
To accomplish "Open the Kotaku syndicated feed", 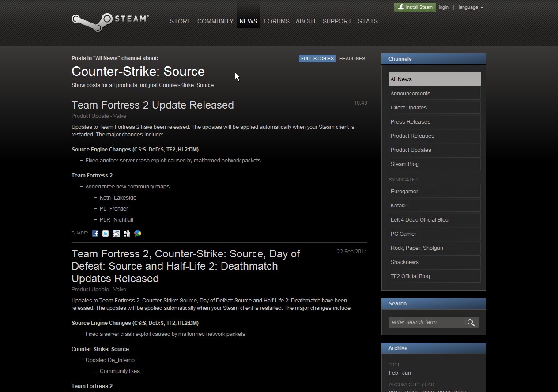I will [435, 206].
